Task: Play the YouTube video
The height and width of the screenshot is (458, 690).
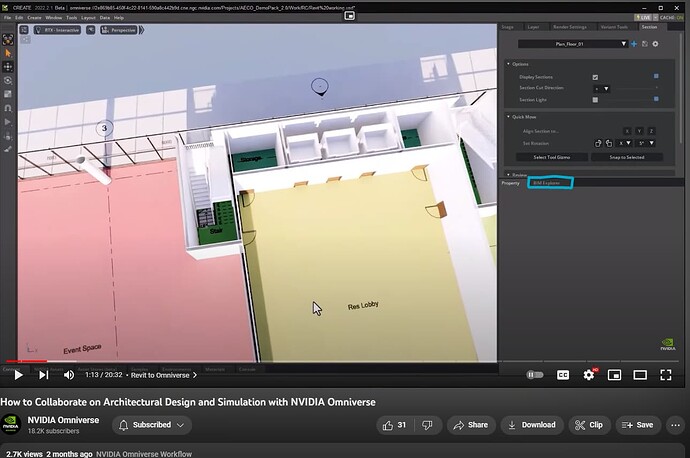Action: 18,375
